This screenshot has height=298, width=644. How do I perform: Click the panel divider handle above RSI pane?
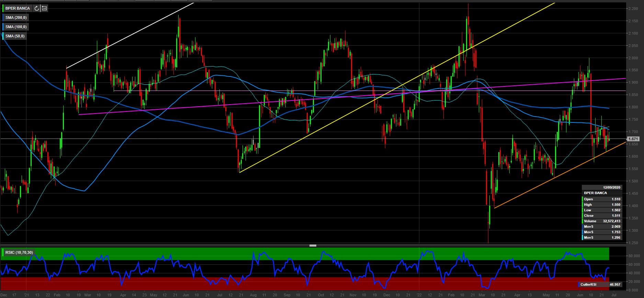313,246
